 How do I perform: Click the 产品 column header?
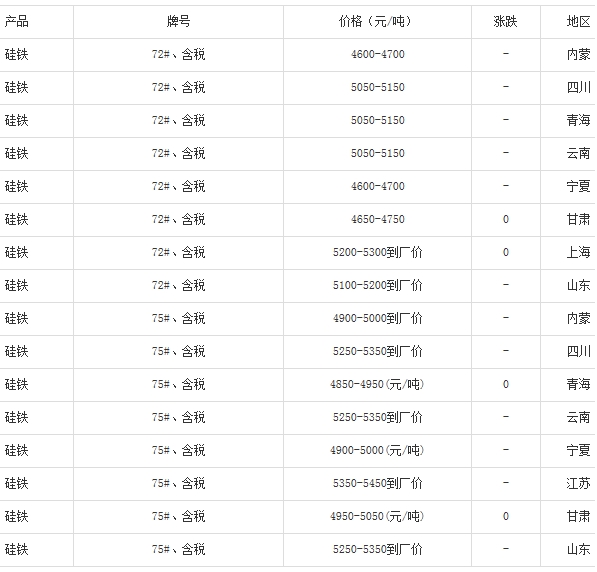16,22
